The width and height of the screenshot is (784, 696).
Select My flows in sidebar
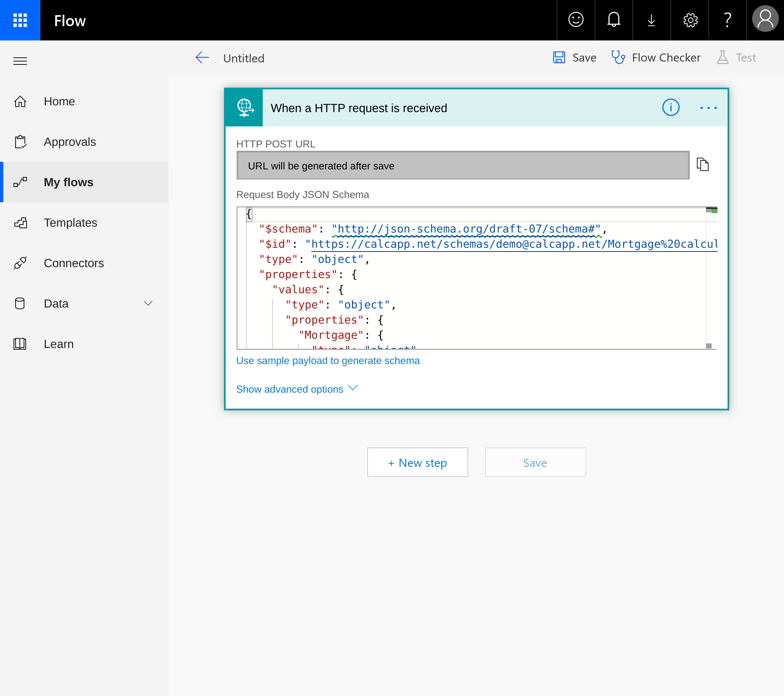coord(84,182)
